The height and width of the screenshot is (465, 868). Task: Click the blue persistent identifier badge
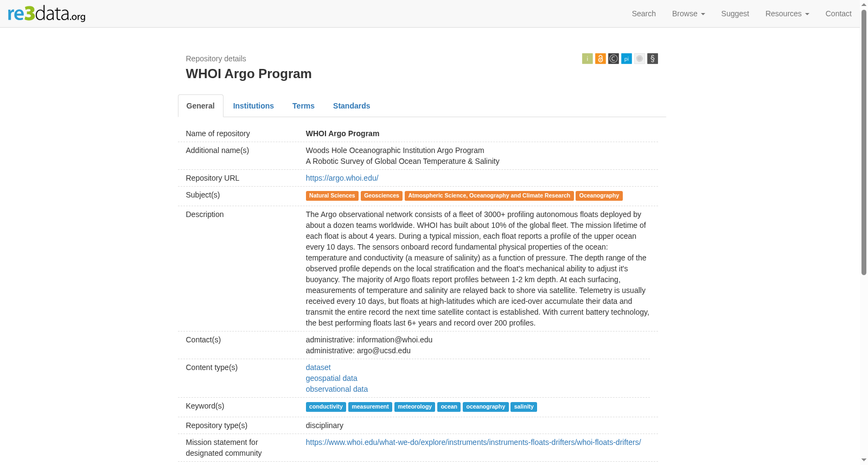(626, 59)
